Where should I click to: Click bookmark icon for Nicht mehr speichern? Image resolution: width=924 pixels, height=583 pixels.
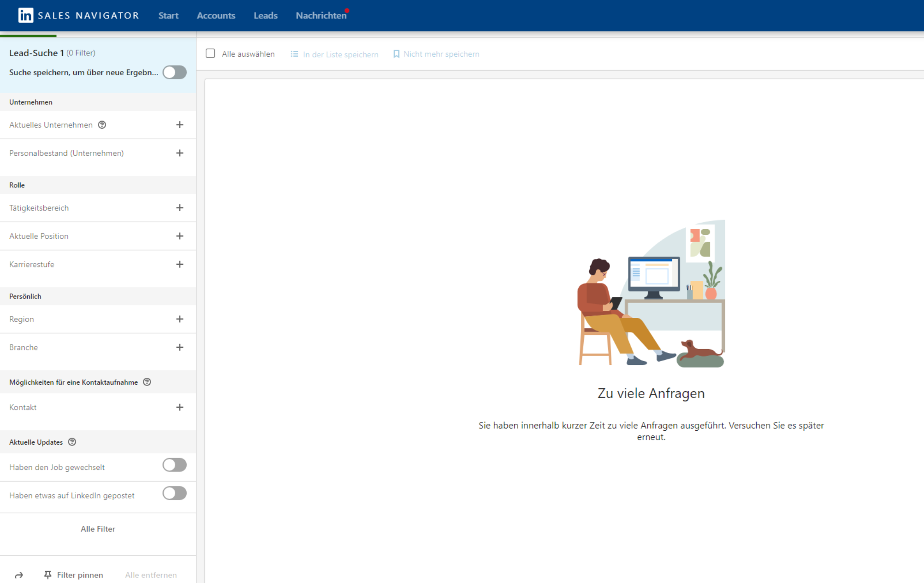(396, 54)
